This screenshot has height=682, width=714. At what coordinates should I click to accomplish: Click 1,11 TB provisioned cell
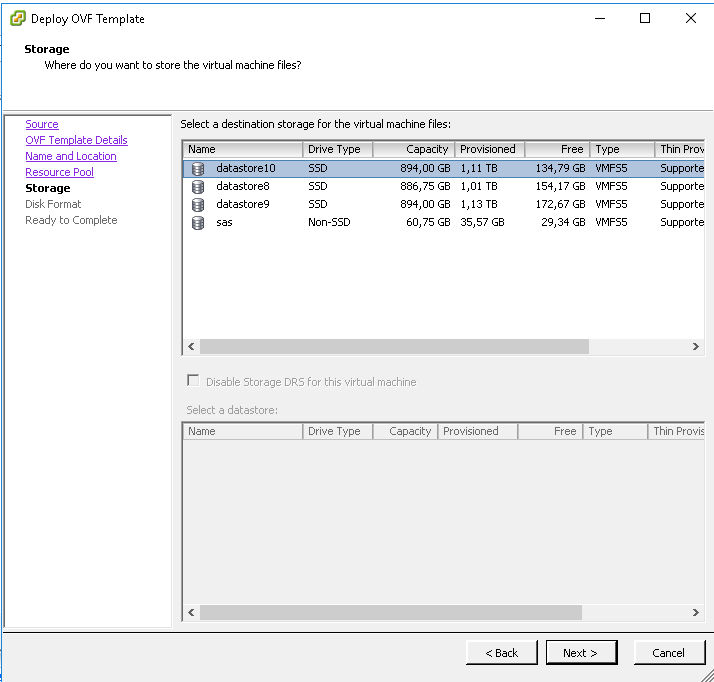(479, 168)
